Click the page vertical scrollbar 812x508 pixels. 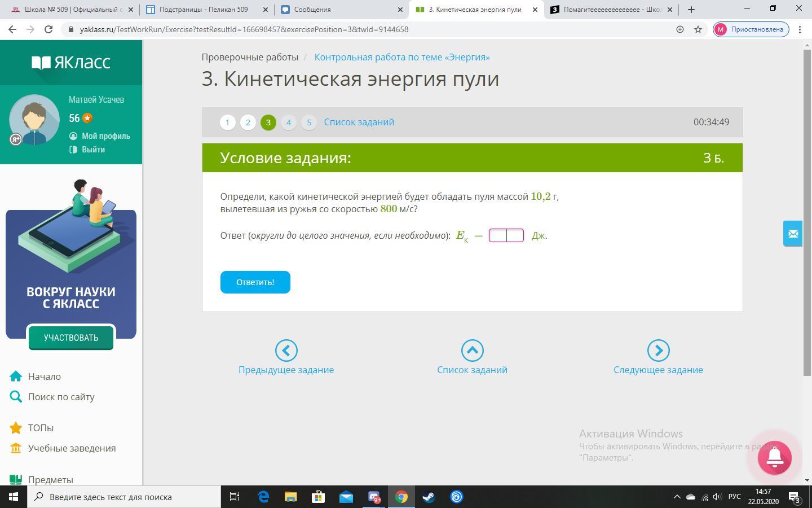807,212
